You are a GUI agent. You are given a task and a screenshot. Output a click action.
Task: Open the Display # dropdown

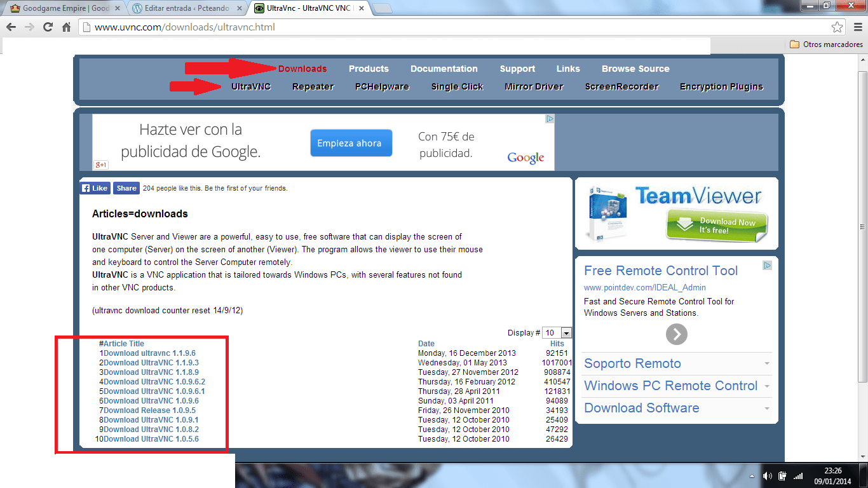pyautogui.click(x=557, y=333)
